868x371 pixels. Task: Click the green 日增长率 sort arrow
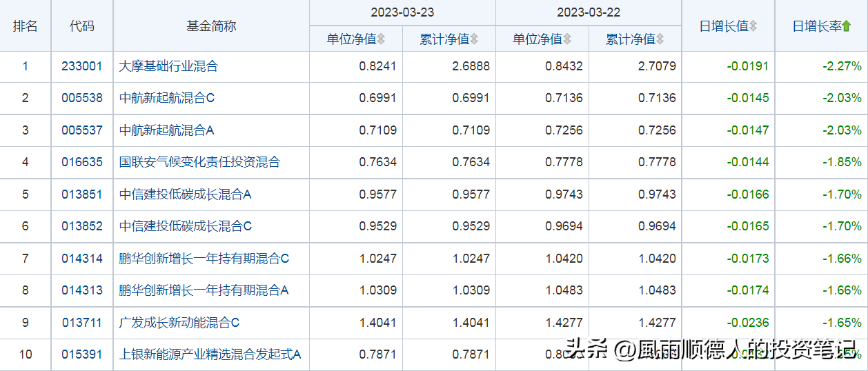tap(847, 26)
